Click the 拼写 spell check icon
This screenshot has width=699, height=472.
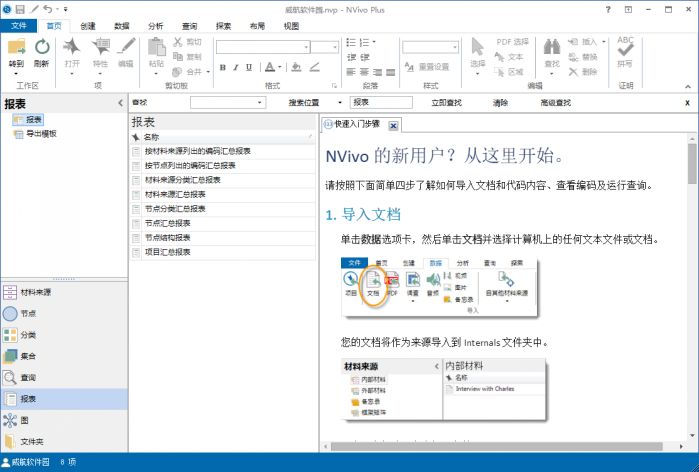click(x=625, y=46)
